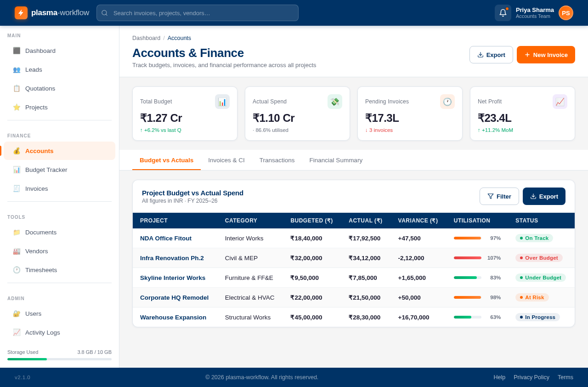The image size is (588, 387).
Task: Open the notifications bell
Action: [x=502, y=12]
